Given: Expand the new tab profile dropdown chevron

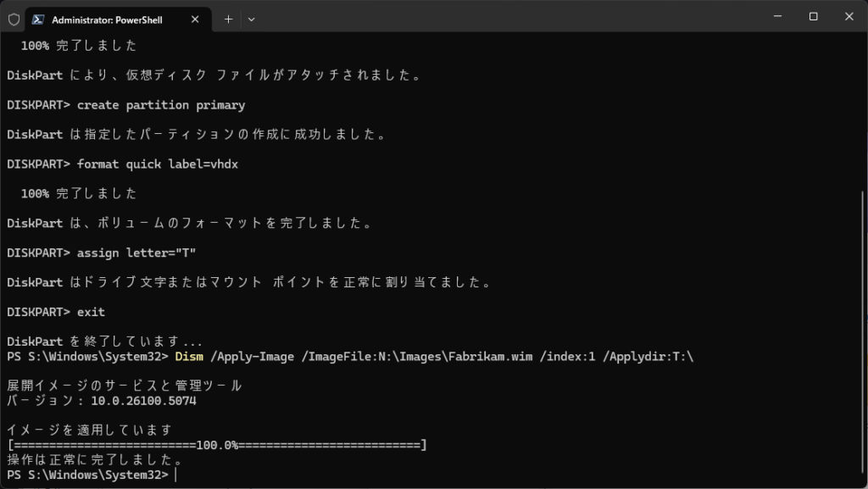Looking at the screenshot, I should pyautogui.click(x=251, y=19).
